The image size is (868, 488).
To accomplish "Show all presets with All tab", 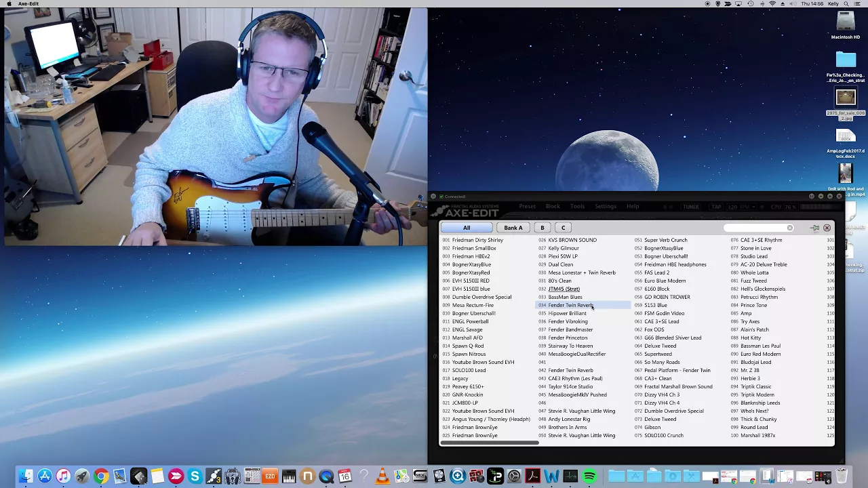I will coord(467,228).
